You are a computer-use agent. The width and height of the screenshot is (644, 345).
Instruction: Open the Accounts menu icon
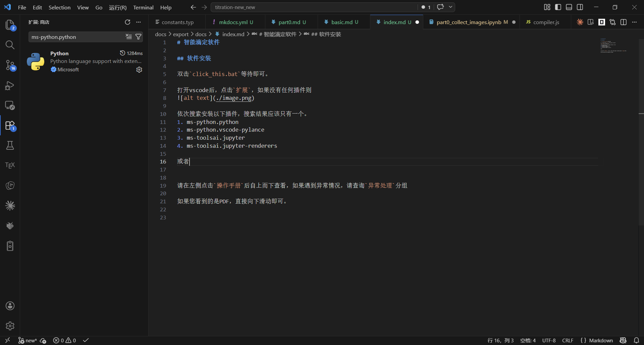point(10,306)
